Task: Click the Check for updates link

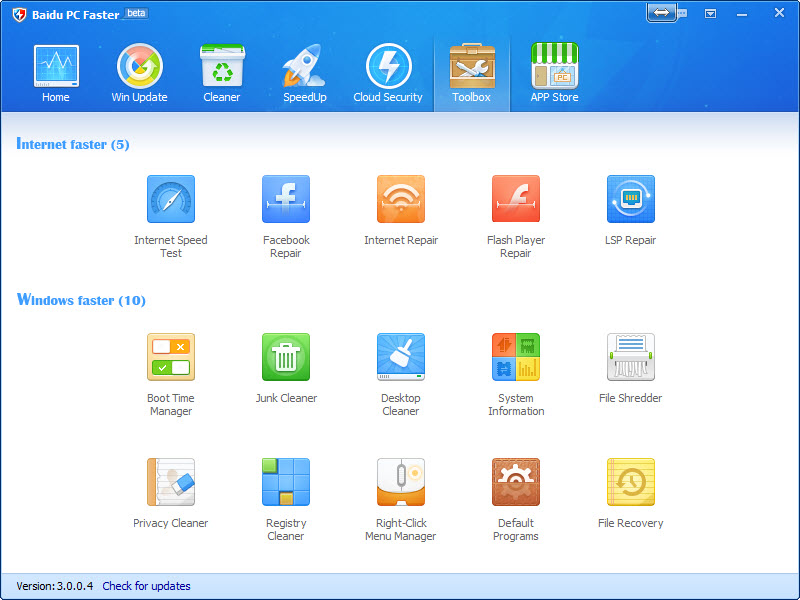Action: 146,586
